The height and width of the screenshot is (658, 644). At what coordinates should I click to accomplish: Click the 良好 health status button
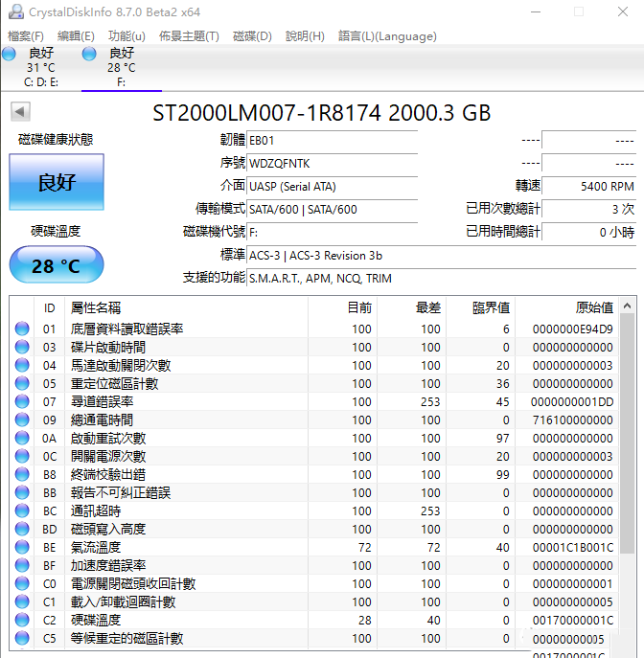[56, 182]
